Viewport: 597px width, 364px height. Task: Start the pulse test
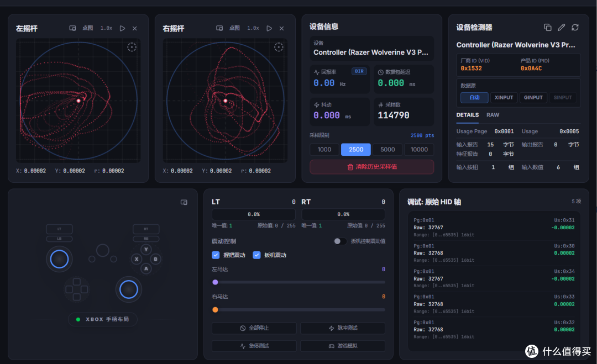343,328
